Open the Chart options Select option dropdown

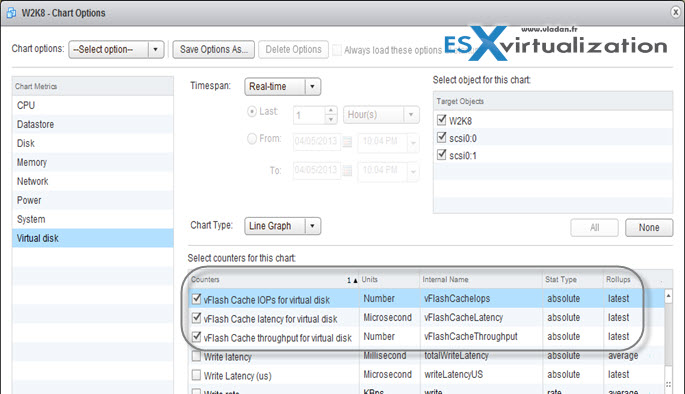(x=116, y=49)
